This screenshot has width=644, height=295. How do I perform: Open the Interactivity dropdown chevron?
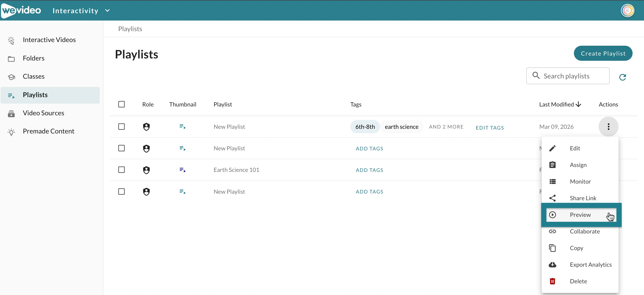(107, 11)
